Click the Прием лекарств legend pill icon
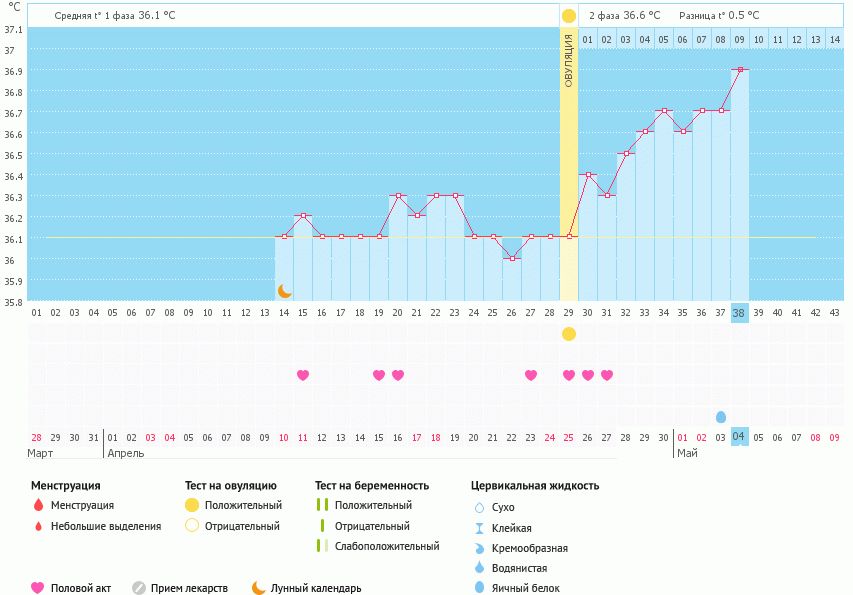The height and width of the screenshot is (595, 853). pyautogui.click(x=139, y=588)
